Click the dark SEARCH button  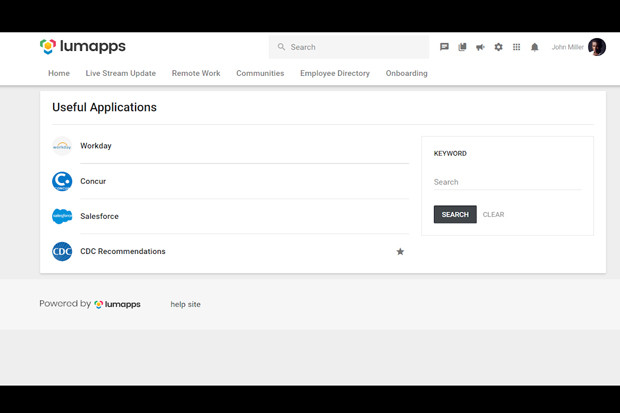[x=455, y=214]
